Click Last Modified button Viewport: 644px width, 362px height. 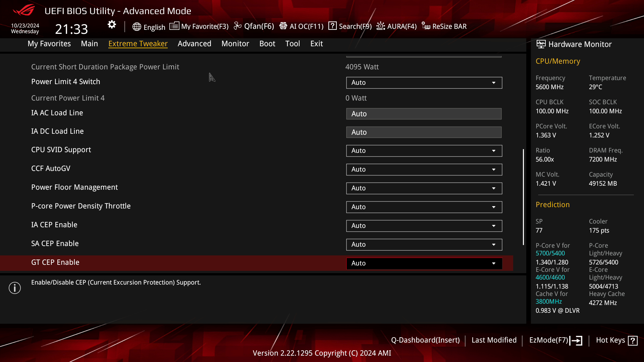[x=494, y=340]
